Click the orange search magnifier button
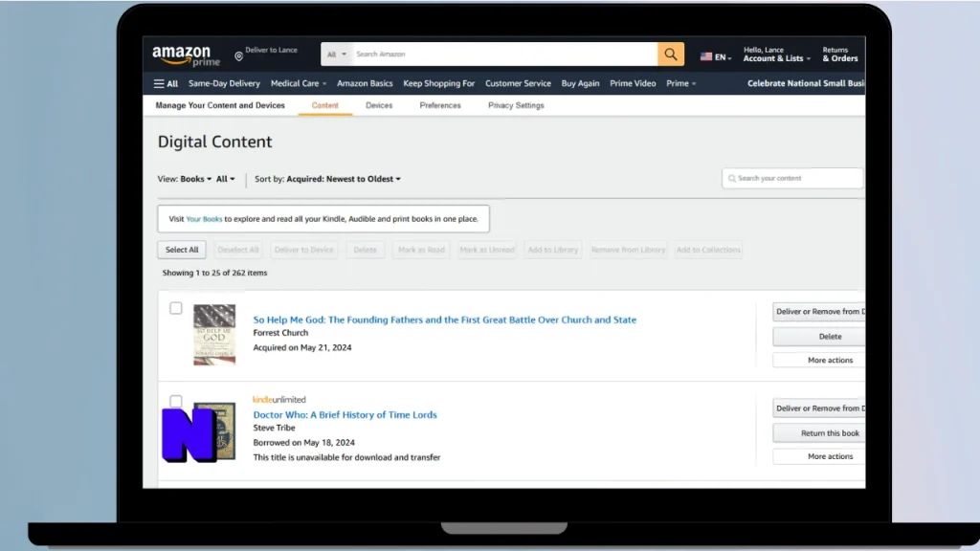The width and height of the screenshot is (980, 551). click(671, 55)
